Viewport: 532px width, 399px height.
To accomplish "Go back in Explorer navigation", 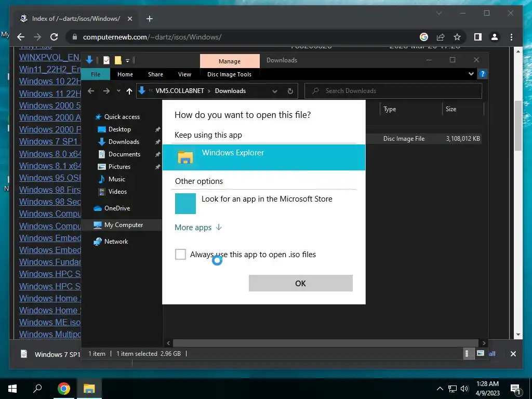I will (x=91, y=91).
